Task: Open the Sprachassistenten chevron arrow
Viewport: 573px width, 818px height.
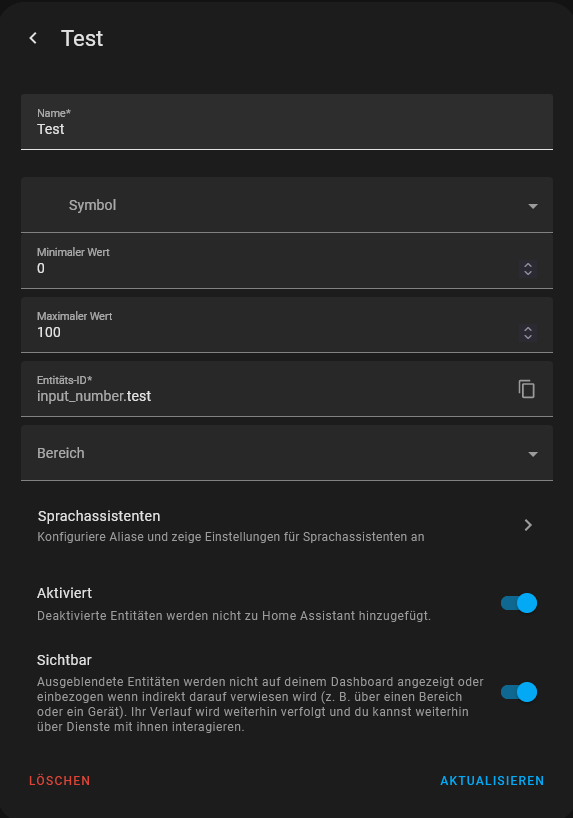Action: tap(528, 525)
